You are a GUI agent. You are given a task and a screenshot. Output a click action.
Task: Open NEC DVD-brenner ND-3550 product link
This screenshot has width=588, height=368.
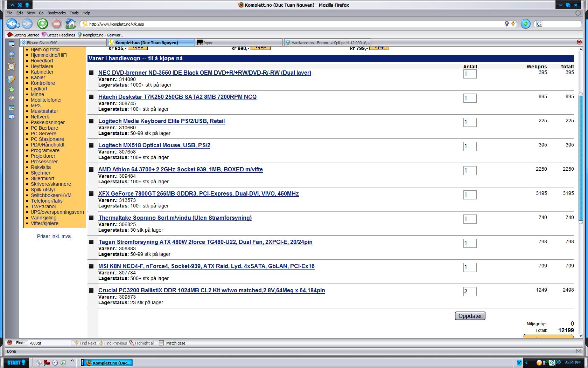(205, 73)
